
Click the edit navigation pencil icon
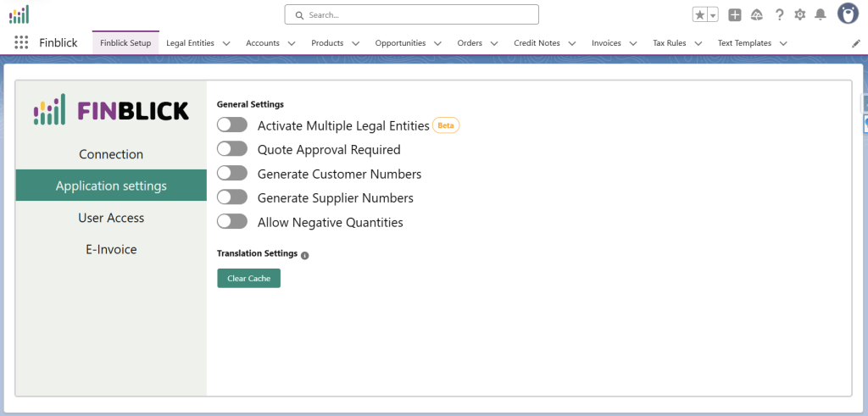(855, 43)
